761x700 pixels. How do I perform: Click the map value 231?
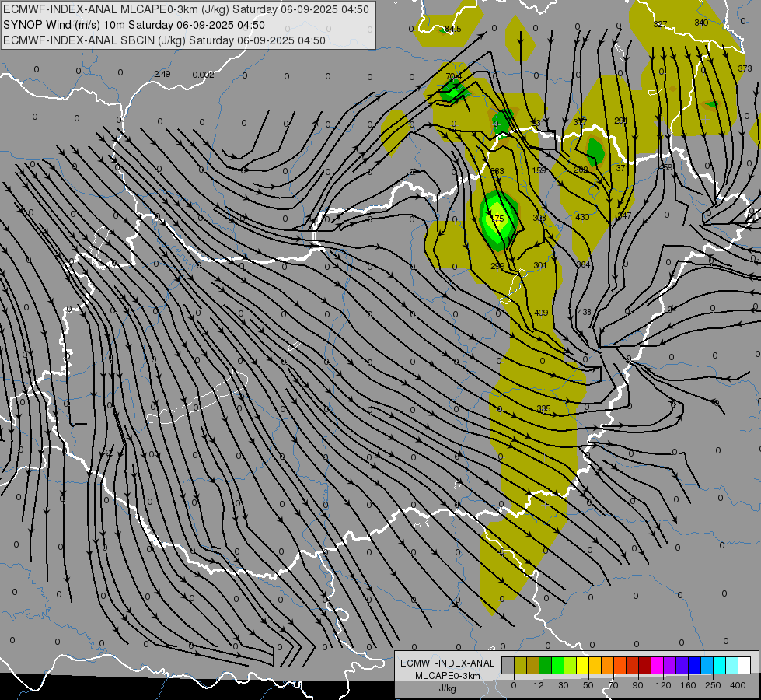[x=537, y=123]
